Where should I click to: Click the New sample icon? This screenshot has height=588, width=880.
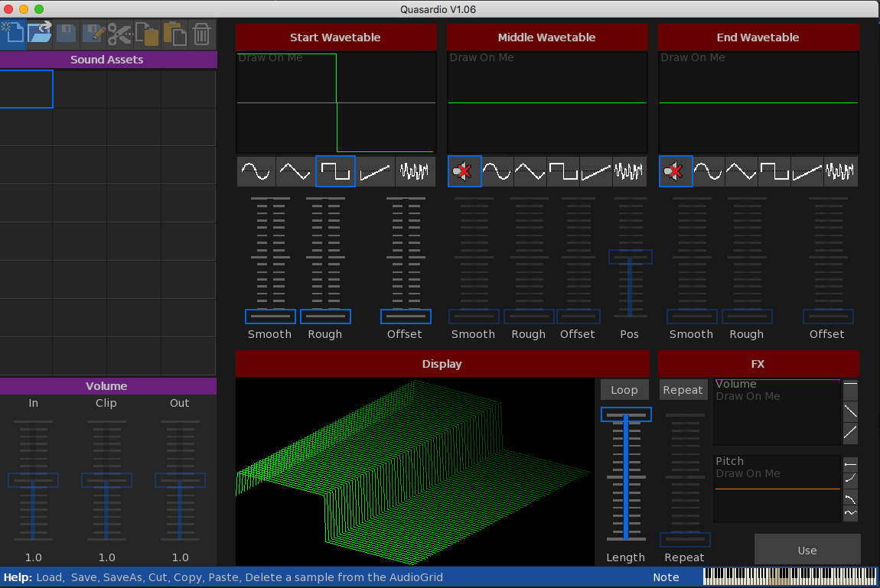point(12,33)
